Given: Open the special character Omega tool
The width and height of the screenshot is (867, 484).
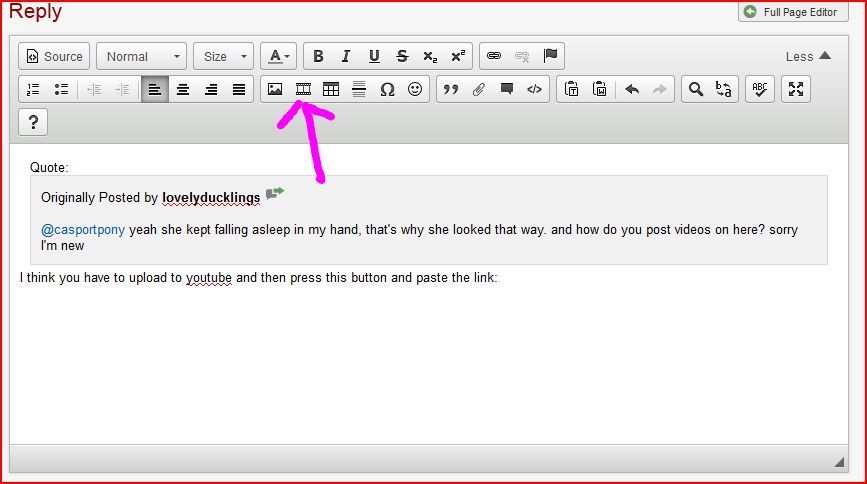Looking at the screenshot, I should coord(387,89).
